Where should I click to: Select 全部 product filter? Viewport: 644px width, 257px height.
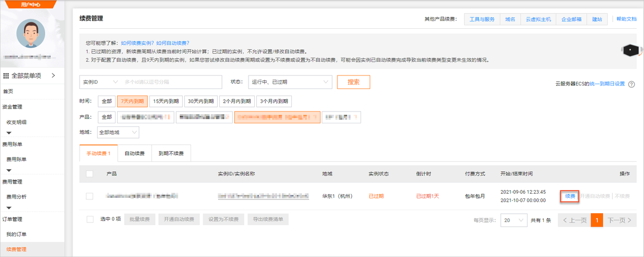click(106, 117)
